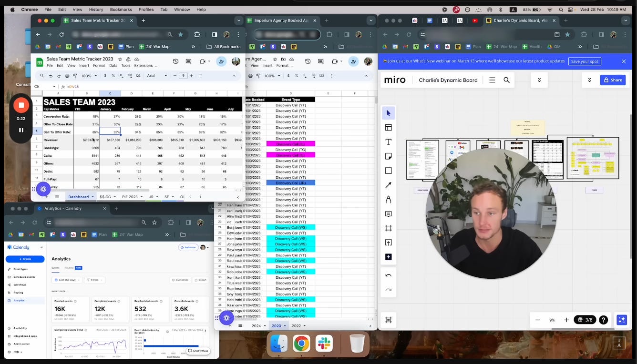
Task: Click paint format icon in Sales Tracker
Action: (x=75, y=76)
